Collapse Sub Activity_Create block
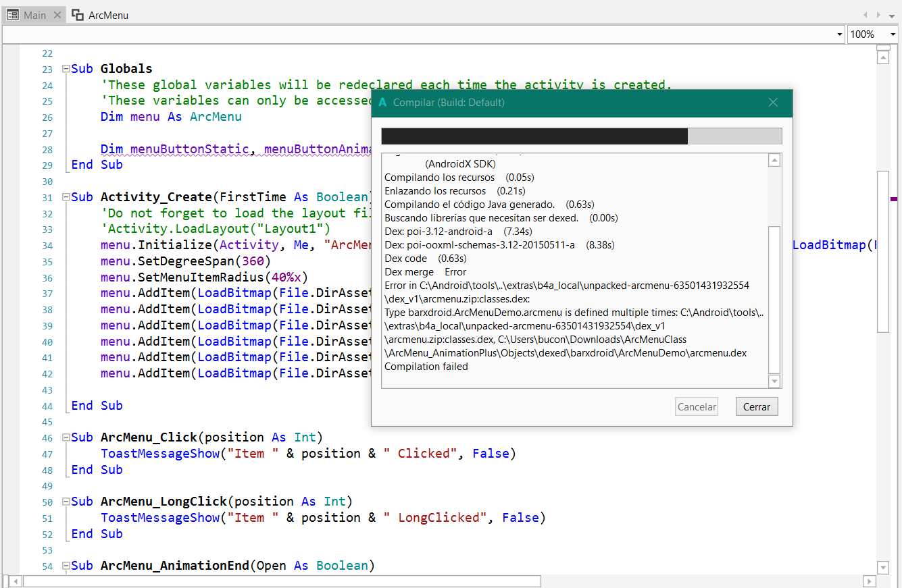 [66, 197]
